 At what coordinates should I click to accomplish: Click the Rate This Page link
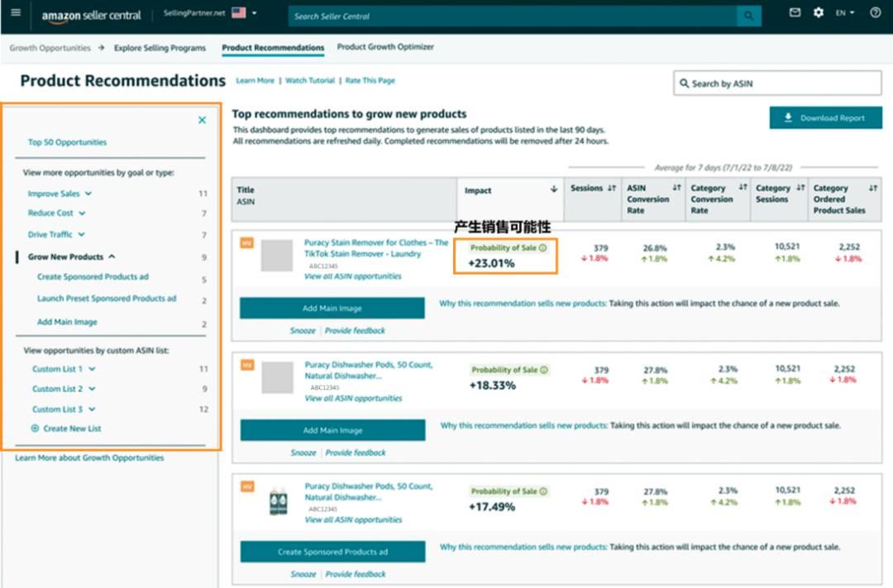click(x=370, y=80)
